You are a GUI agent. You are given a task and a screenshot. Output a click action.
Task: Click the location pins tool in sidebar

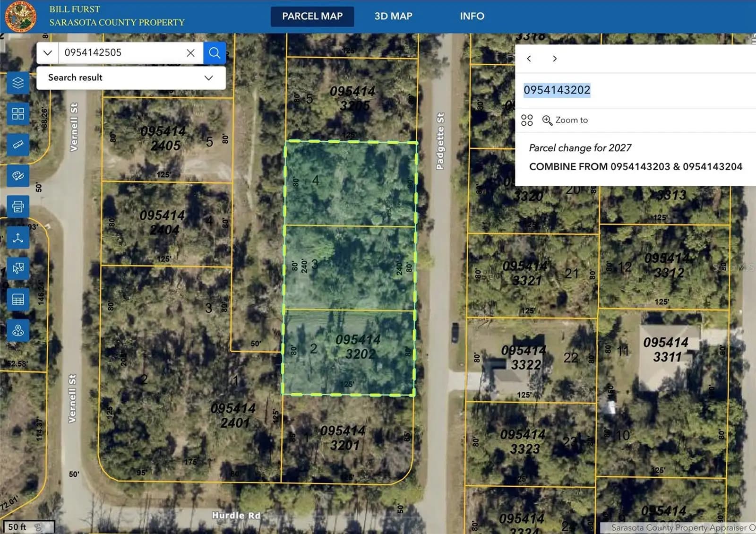click(x=18, y=330)
